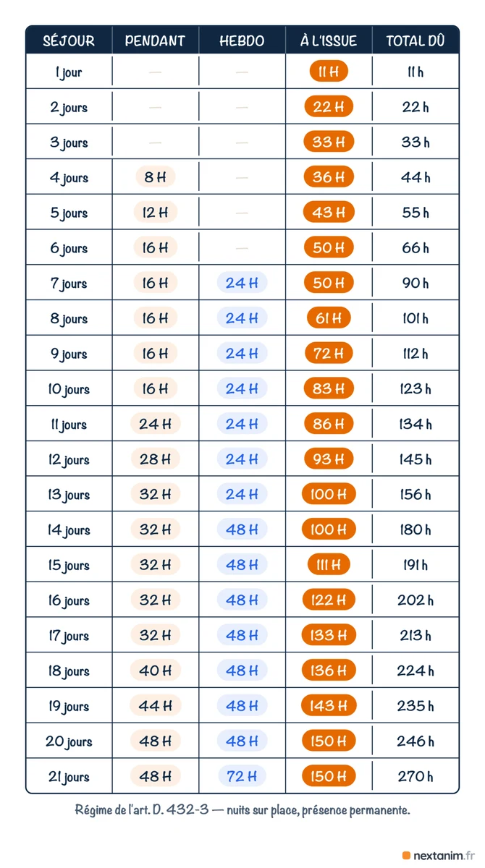The width and height of the screenshot is (485, 868).
Task: Click the blue 72 H badge in the 21 jours row
Action: [242, 777]
